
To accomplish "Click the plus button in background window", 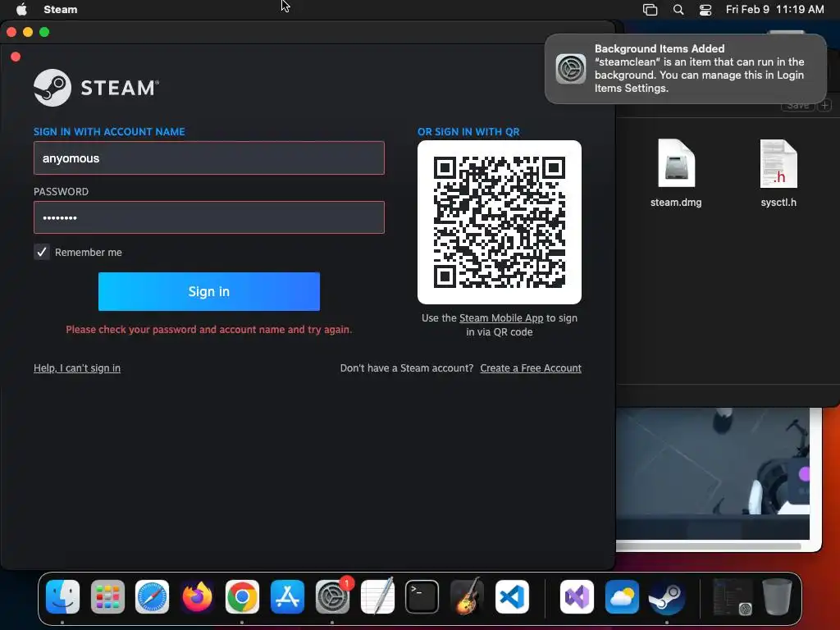I will tap(825, 106).
